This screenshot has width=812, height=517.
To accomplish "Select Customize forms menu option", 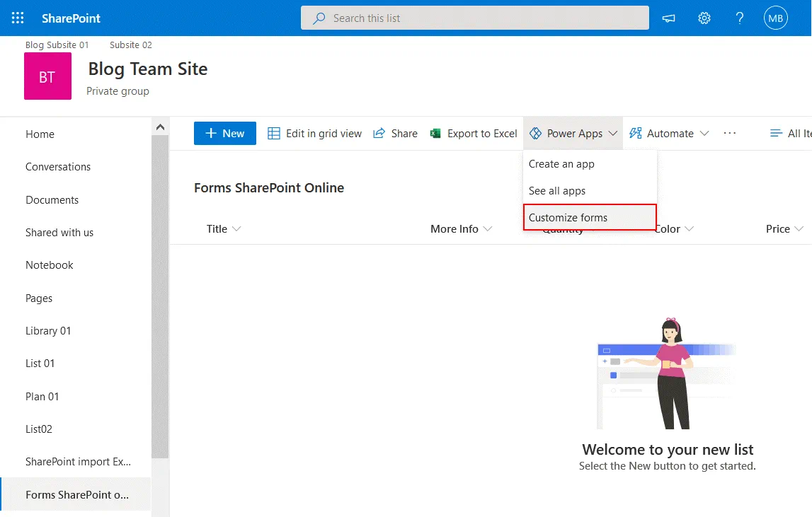I will (568, 218).
